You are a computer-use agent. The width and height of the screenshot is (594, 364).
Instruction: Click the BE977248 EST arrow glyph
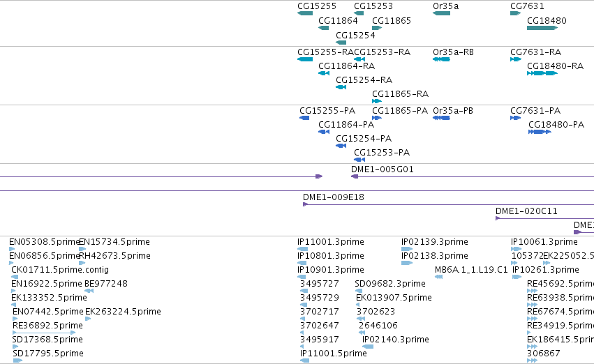89,291
